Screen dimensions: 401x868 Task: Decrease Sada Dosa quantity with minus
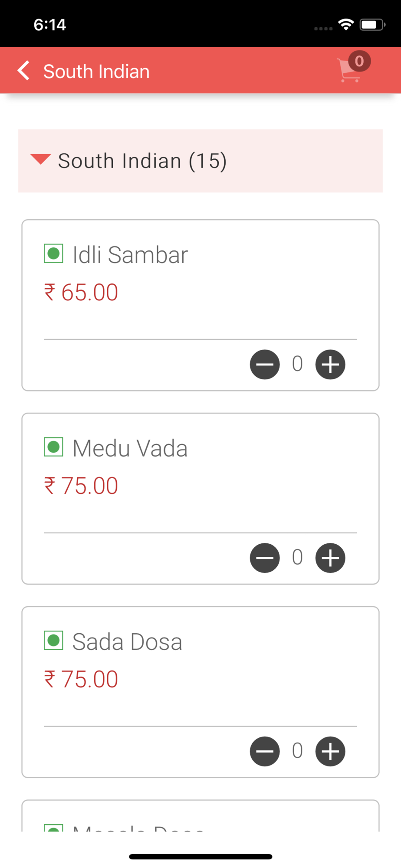pos(265,751)
